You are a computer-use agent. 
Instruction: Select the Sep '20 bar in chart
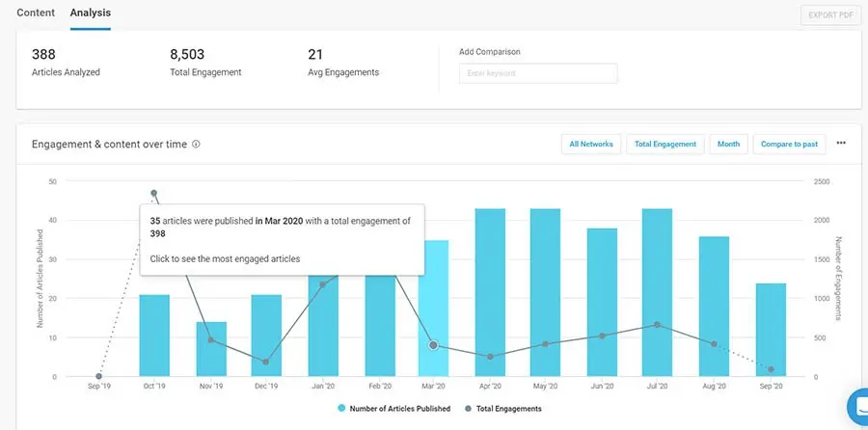771,330
